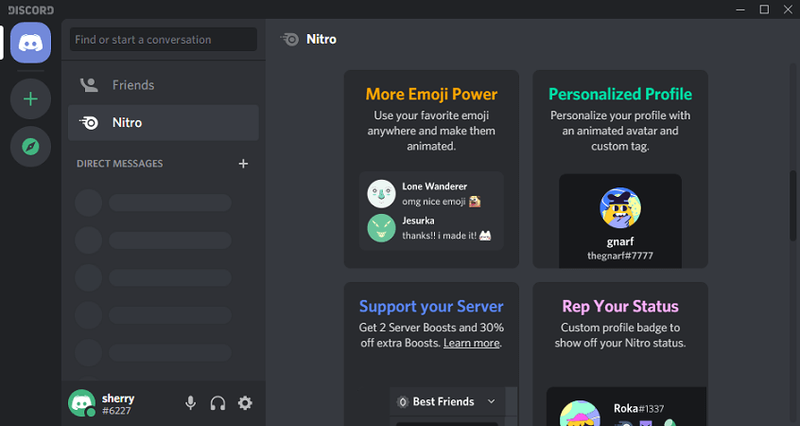The height and width of the screenshot is (426, 800).
Task: Maximize the Discord window
Action: 764,9
